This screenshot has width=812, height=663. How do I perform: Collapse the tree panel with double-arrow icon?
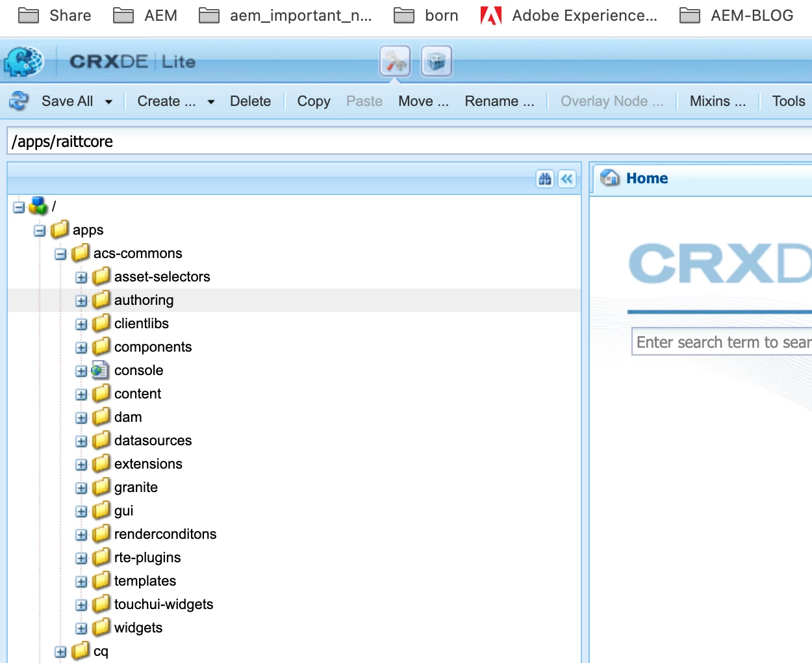pyautogui.click(x=567, y=179)
